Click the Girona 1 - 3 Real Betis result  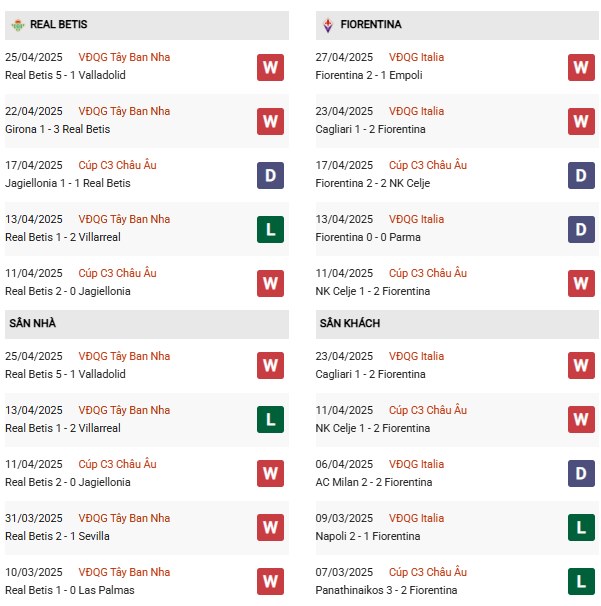[58, 129]
